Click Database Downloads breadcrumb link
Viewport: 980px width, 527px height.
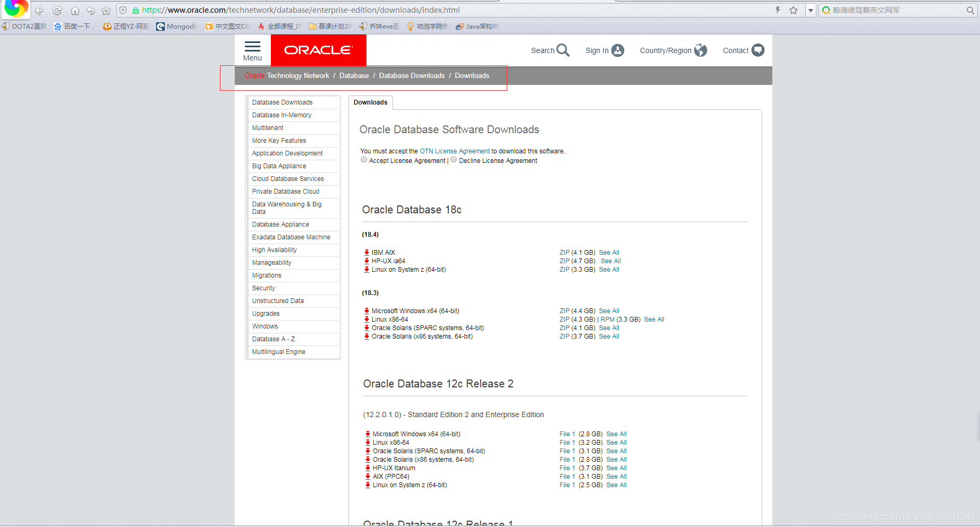[x=412, y=76]
